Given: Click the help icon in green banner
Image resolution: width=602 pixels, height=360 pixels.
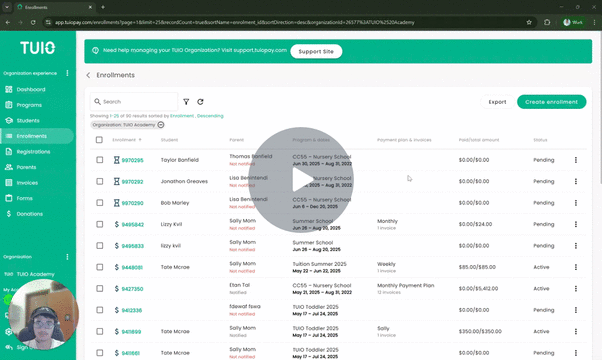Looking at the screenshot, I should pos(95,50).
